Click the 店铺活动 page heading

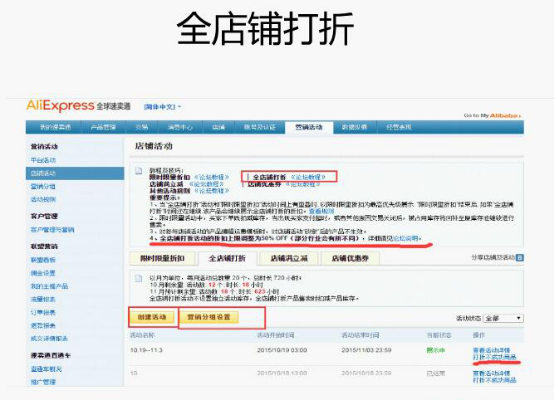coord(153,146)
